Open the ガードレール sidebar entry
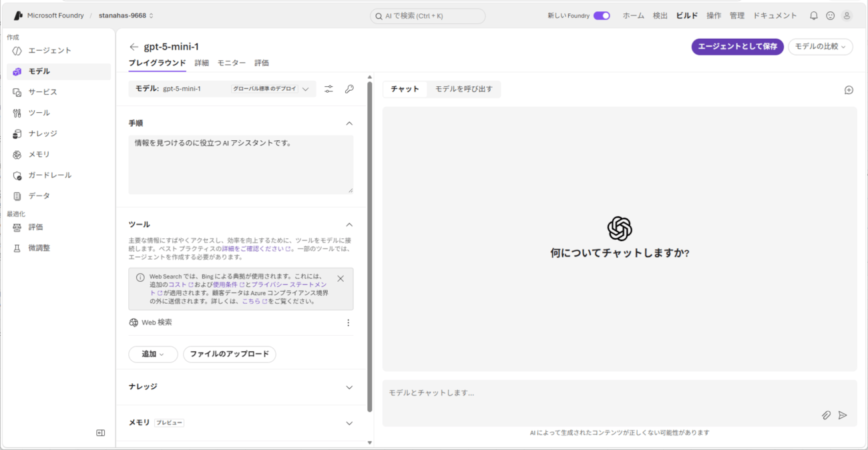Viewport: 868px width, 450px height. [59, 175]
